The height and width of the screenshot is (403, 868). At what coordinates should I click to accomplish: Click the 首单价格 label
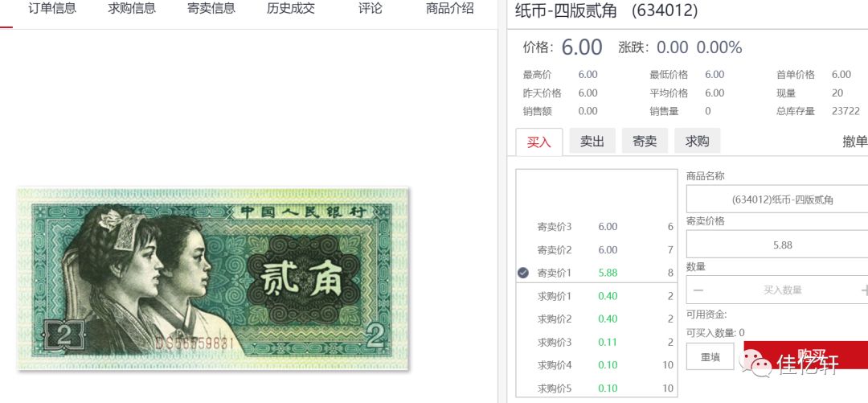(796, 75)
